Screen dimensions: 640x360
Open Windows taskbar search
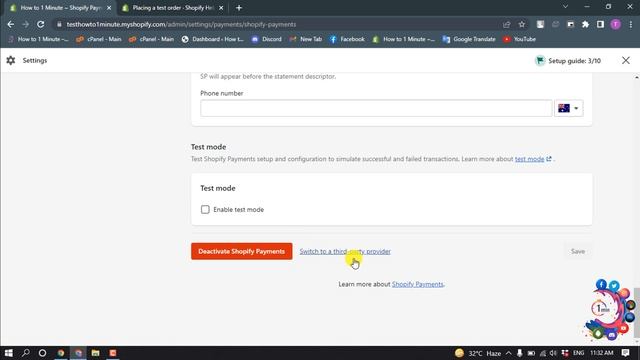(26, 353)
